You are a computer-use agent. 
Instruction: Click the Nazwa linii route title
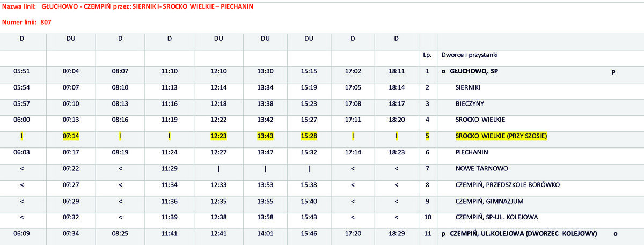point(128,6)
